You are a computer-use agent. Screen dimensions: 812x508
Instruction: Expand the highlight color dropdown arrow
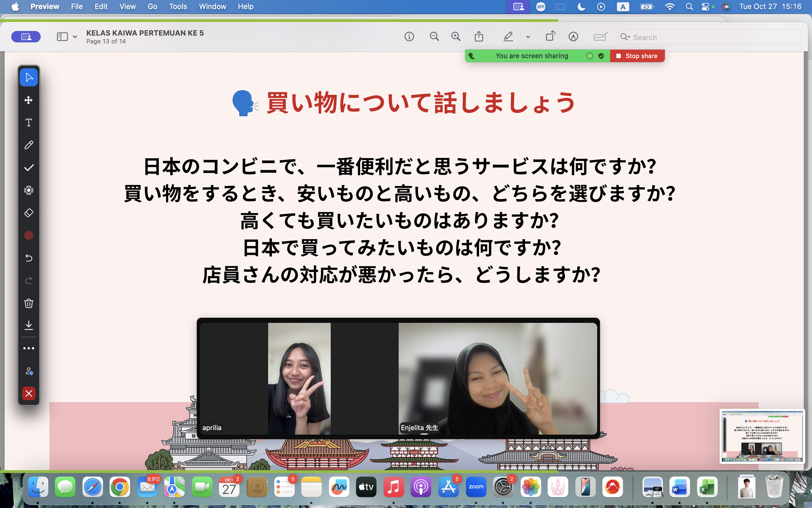[528, 37]
